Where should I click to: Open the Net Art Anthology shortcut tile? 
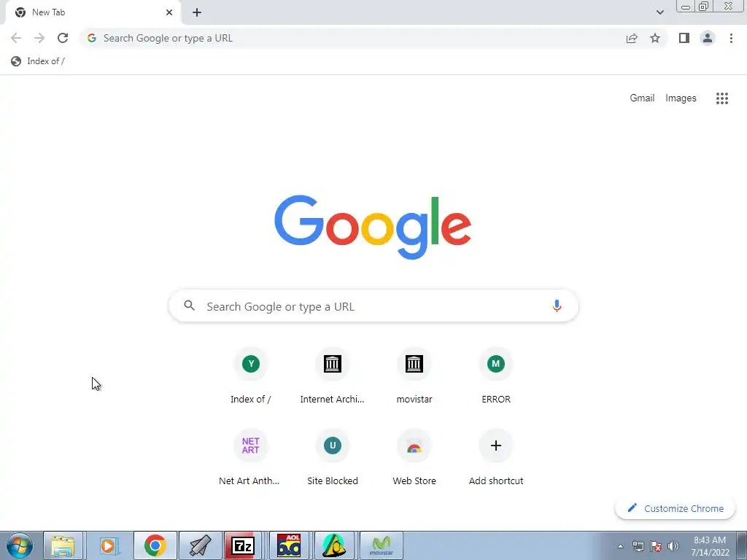[251, 458]
